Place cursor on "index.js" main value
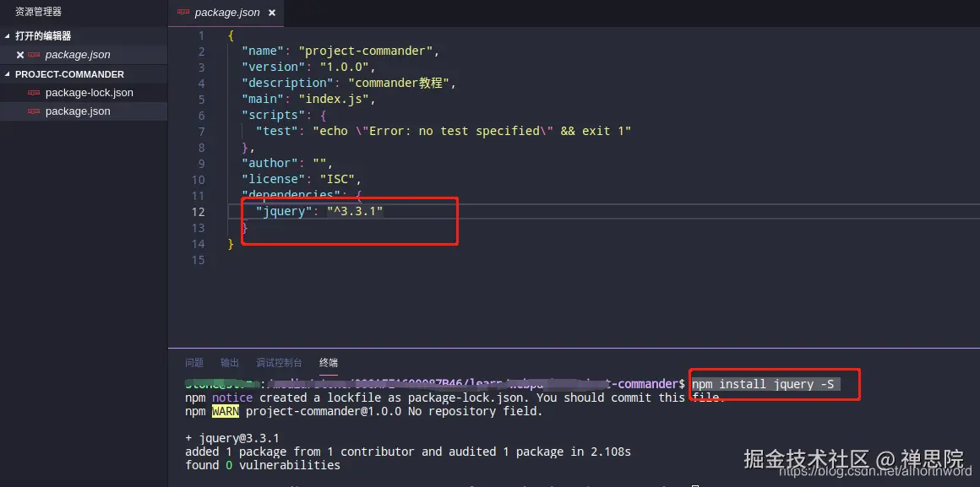Image resolution: width=980 pixels, height=487 pixels. point(333,100)
